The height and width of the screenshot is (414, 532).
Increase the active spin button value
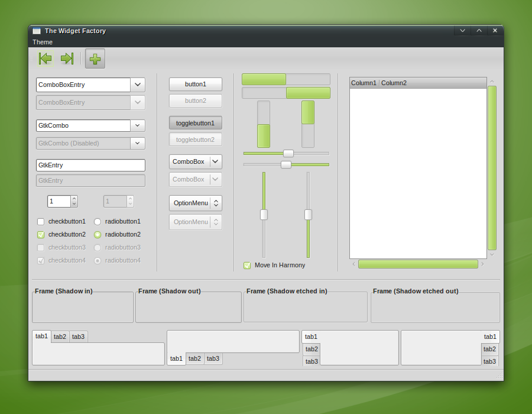tap(74, 199)
